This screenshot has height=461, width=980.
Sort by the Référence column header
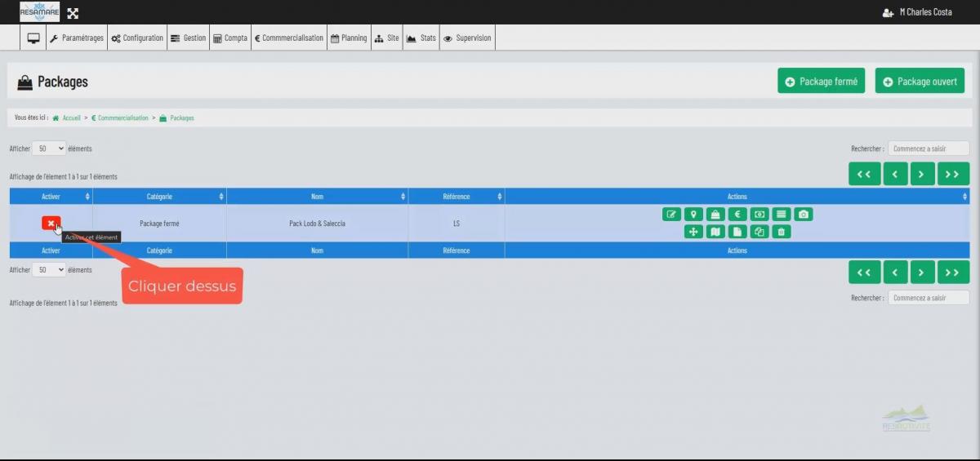456,197
